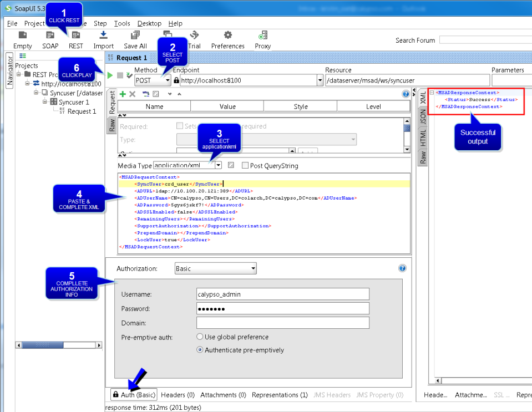Collapse the http://localhost:8100 tree node
The width and height of the screenshot is (532, 412).
pos(28,83)
